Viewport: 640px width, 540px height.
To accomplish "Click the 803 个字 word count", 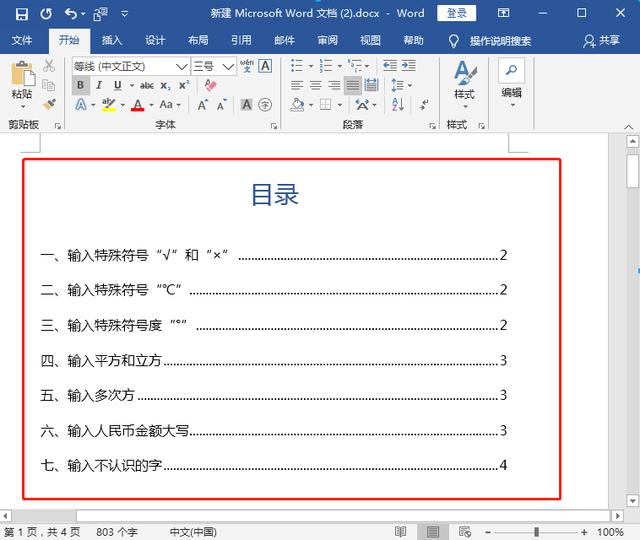I will coord(117,532).
